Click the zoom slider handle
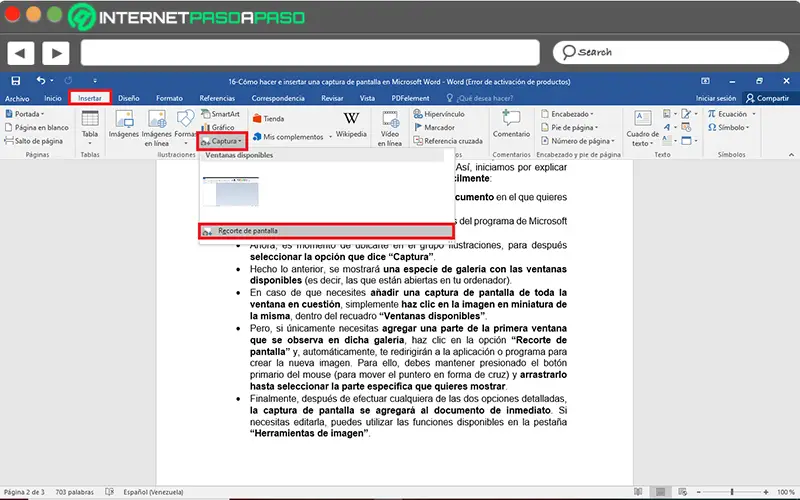The height and width of the screenshot is (500, 800). click(x=732, y=492)
